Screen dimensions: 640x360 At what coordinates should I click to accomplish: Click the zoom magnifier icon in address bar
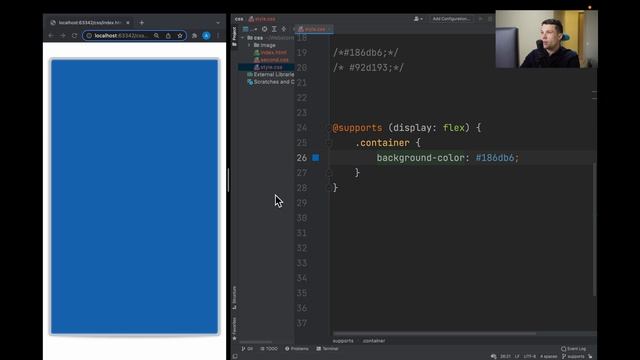point(156,36)
